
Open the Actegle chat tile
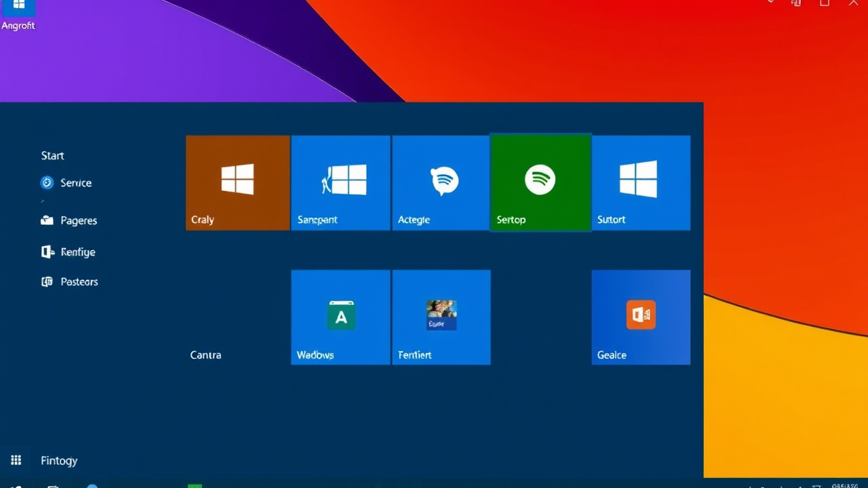[x=441, y=183]
